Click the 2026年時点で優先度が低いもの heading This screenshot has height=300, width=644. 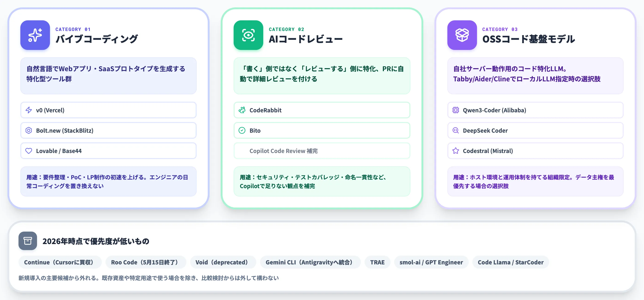(x=96, y=241)
